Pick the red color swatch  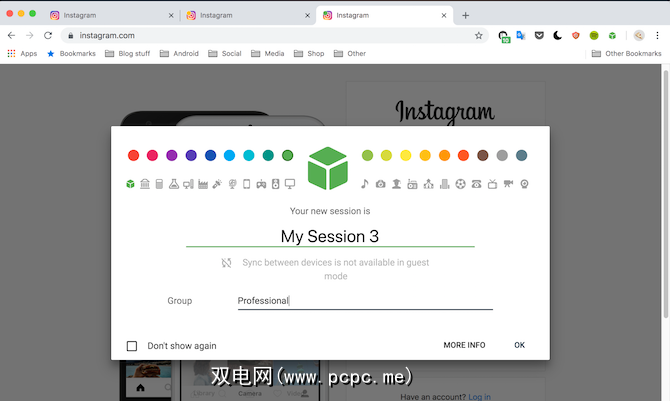tap(133, 155)
